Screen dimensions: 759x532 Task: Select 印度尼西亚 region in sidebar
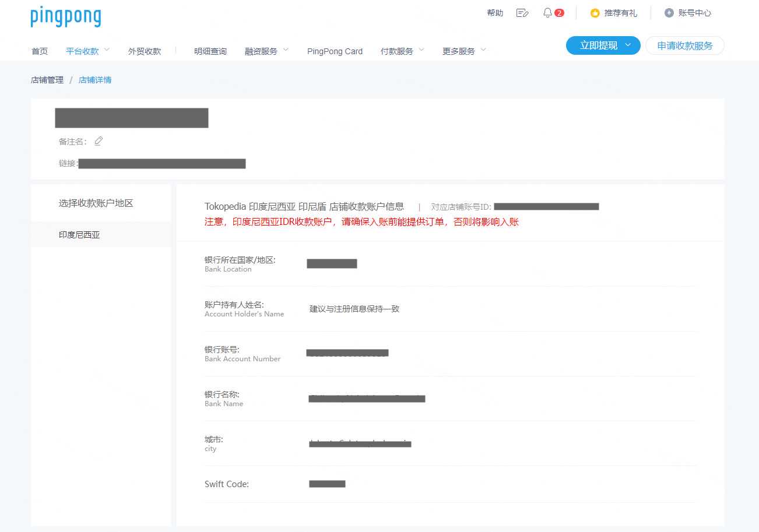(101, 235)
